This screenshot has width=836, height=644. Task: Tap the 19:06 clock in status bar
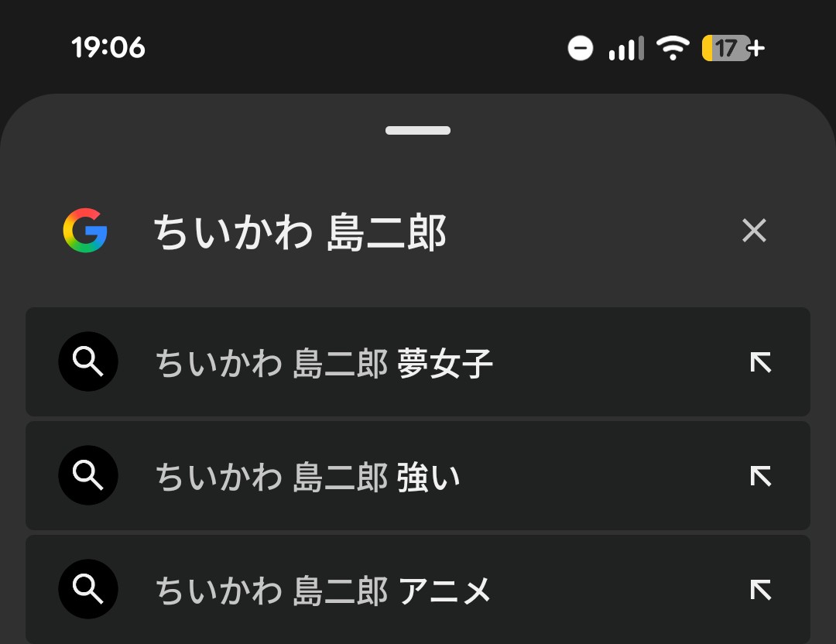(108, 48)
